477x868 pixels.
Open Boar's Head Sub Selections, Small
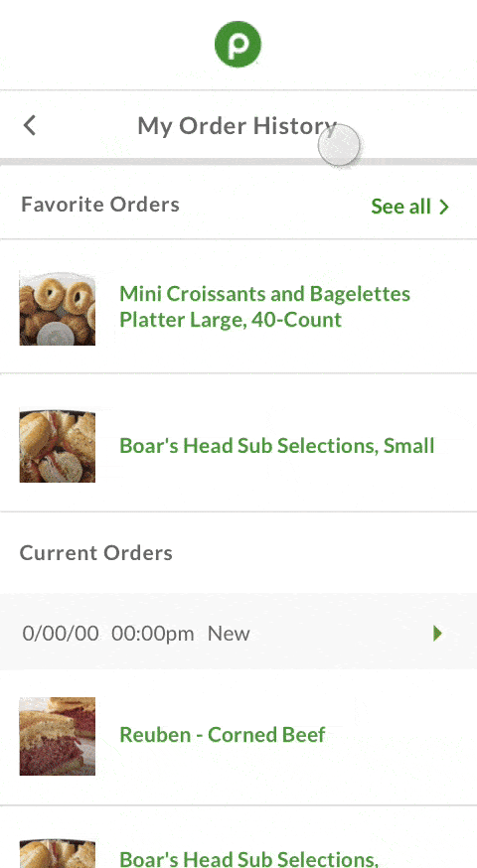[277, 446]
